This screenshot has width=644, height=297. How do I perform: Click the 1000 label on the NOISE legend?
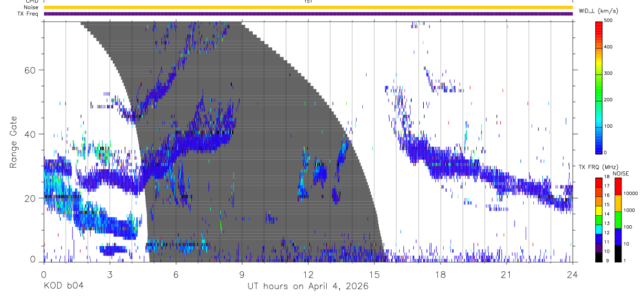[630, 210]
